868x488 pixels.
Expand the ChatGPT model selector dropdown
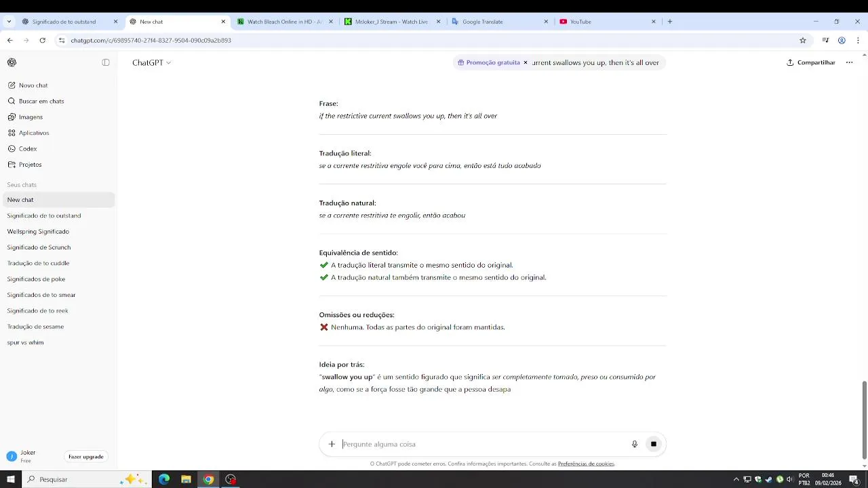coord(151,62)
